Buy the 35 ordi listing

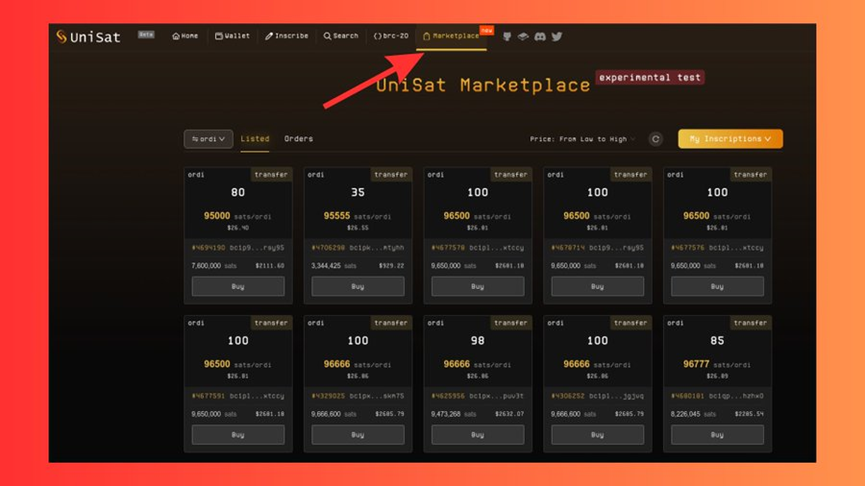(x=357, y=286)
